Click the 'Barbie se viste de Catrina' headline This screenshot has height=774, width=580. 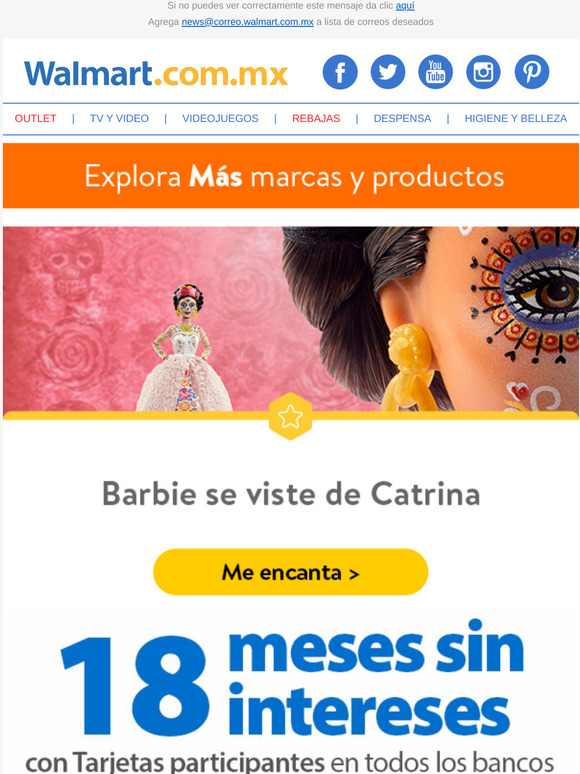(x=291, y=494)
